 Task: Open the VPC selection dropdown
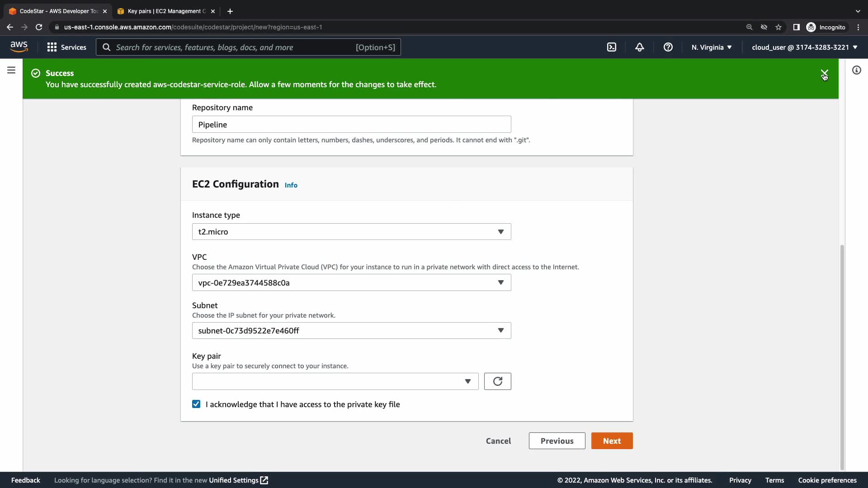[x=351, y=283]
